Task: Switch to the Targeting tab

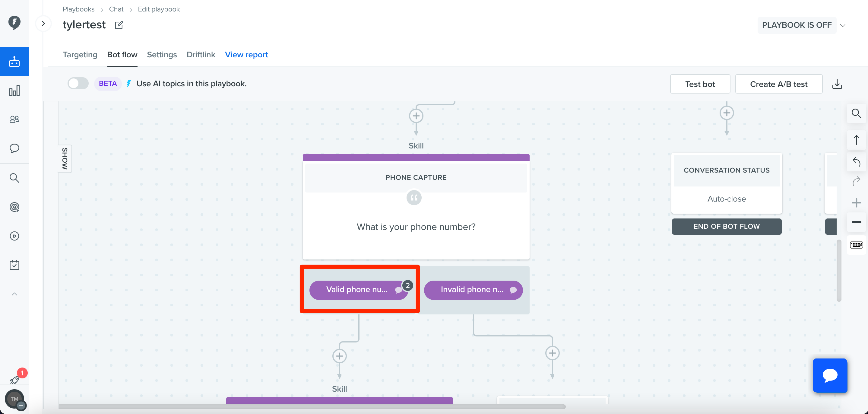Action: click(80, 55)
